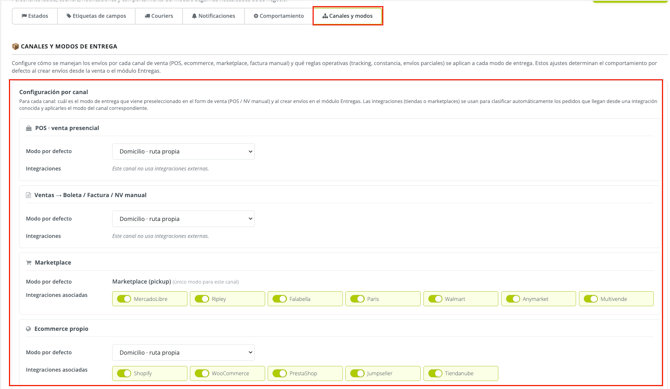Click 'Ventas → Boleta / Factura / NV manual' title

[90, 195]
